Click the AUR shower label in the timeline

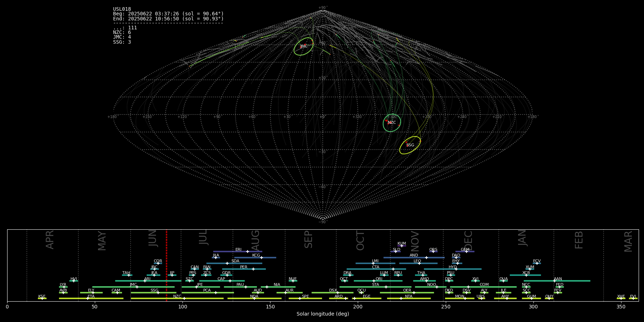click(x=289, y=291)
